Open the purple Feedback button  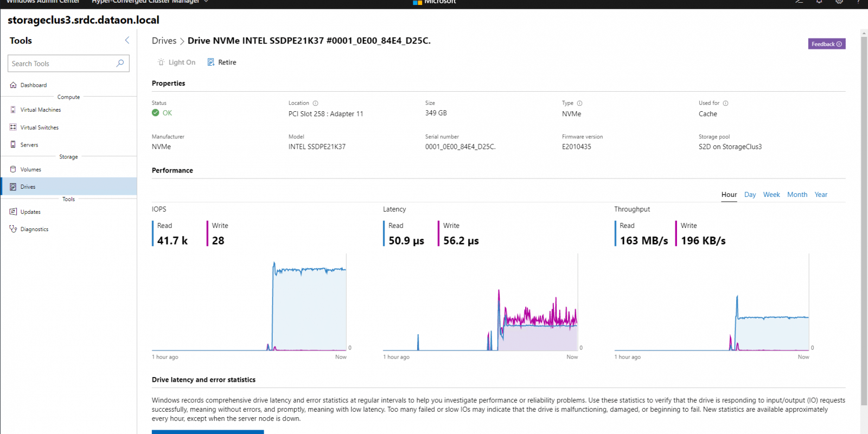(827, 44)
